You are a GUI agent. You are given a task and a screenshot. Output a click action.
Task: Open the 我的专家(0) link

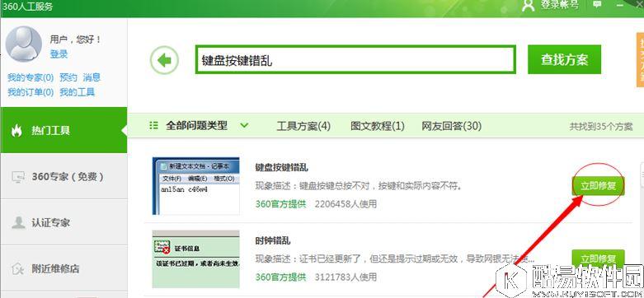(x=31, y=77)
